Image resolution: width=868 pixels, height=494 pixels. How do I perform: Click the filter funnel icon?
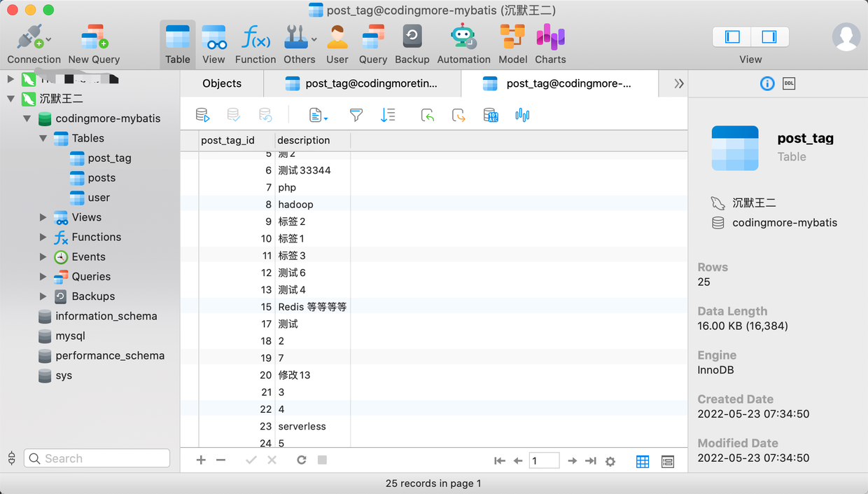356,116
